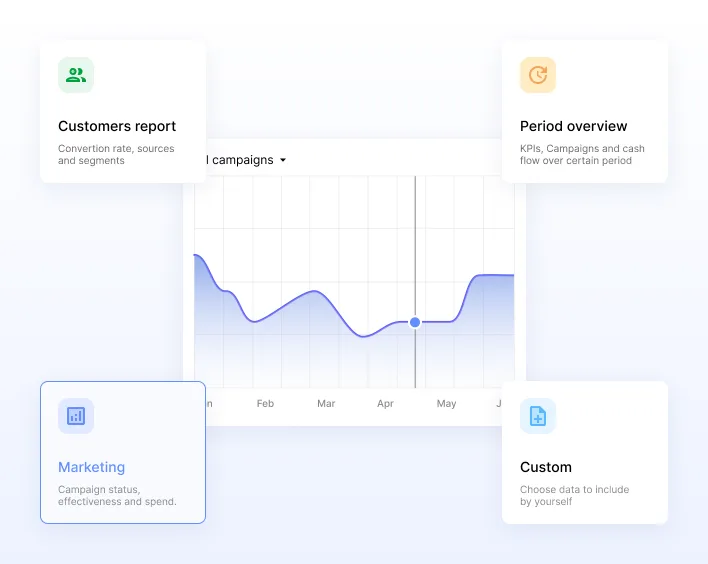Click the May axis label
The height and width of the screenshot is (564, 708).
coord(446,404)
